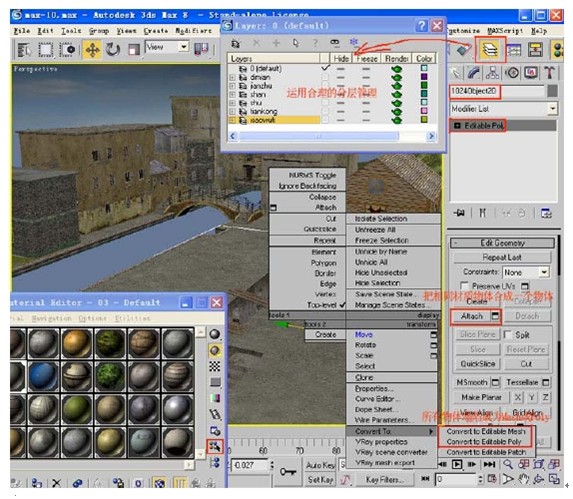
Task: Click the Rectangular Selection Region icon
Action: pyautogui.click(x=46, y=50)
